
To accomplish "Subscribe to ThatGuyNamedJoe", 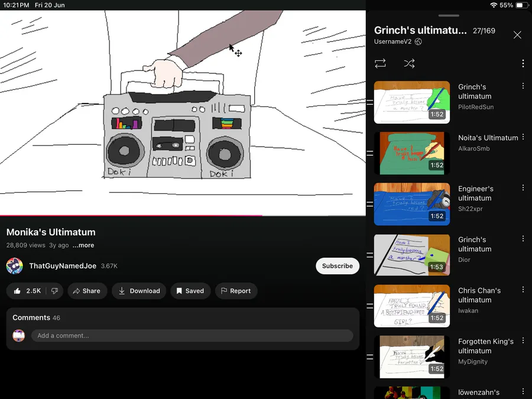I will pyautogui.click(x=338, y=265).
